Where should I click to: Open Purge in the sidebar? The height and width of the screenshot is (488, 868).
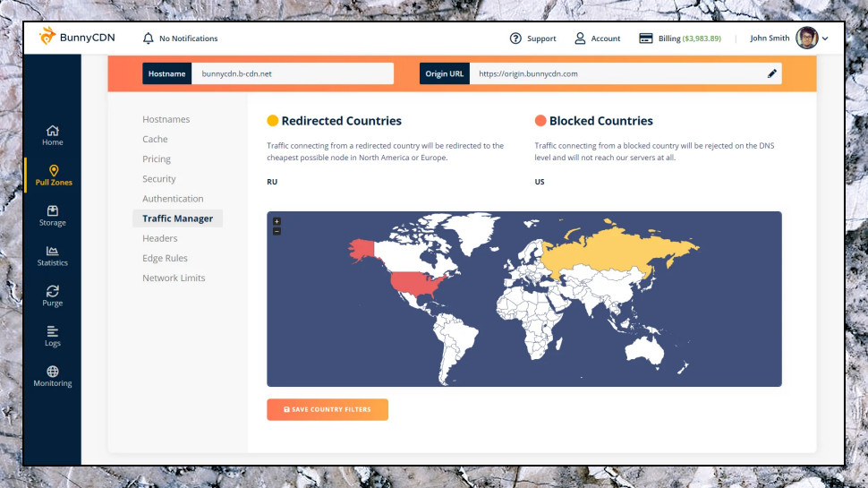(x=53, y=295)
